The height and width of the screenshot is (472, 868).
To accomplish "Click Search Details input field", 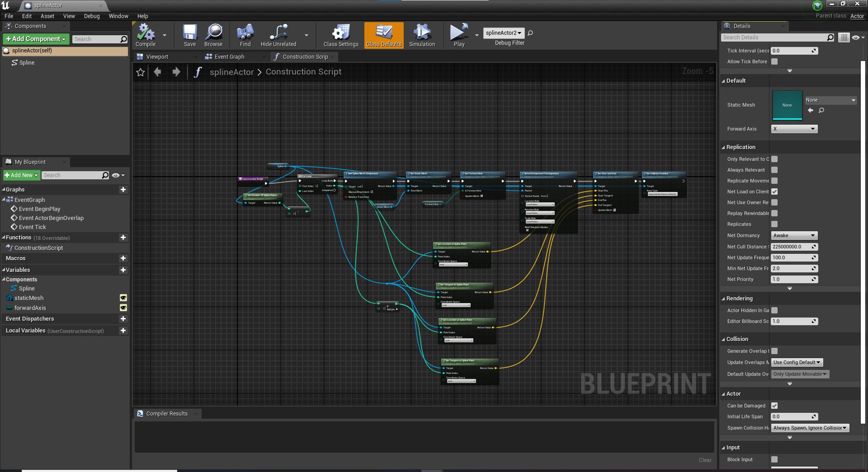I will click(773, 37).
